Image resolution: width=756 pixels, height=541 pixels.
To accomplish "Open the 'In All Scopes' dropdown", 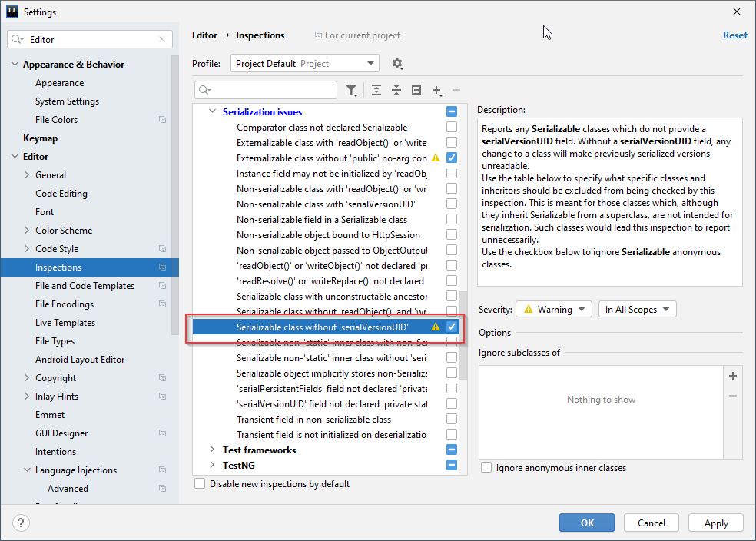I will pyautogui.click(x=636, y=310).
